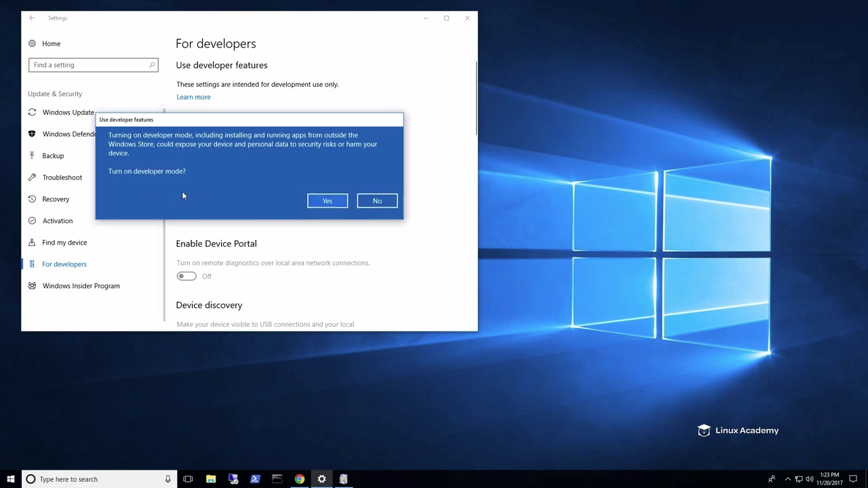Open the Learn more link
Viewport: 868px width, 488px height.
[193, 97]
